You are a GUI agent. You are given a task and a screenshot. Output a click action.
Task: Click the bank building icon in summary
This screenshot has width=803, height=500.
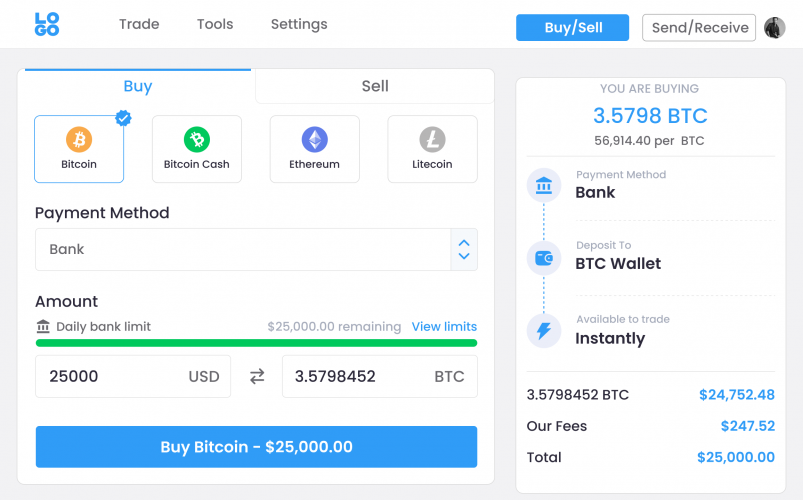point(544,185)
